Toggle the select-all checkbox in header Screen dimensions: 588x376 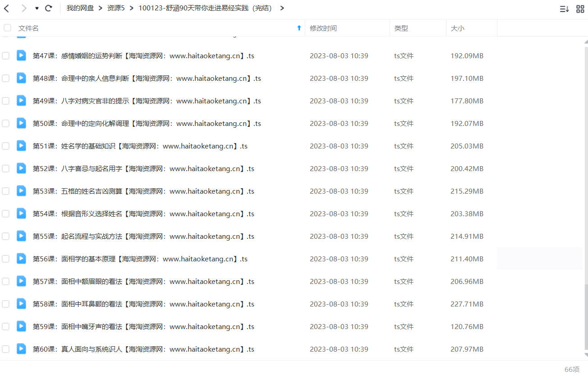click(7, 28)
